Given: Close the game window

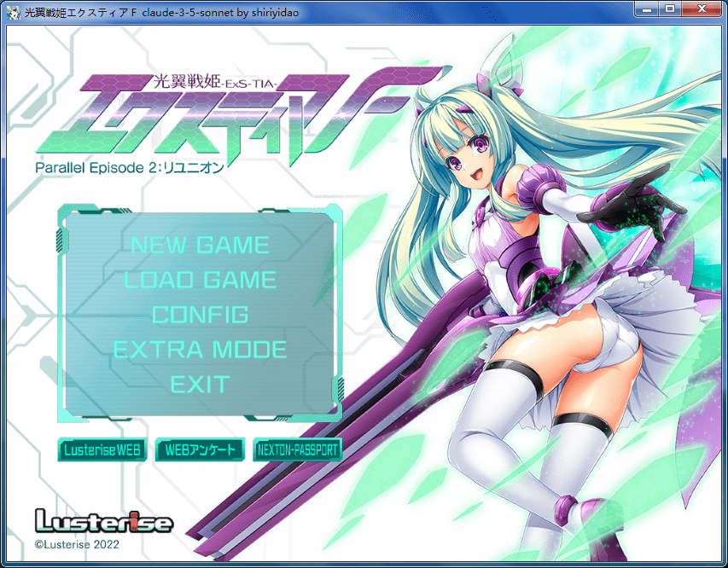Looking at the screenshot, I should (x=701, y=9).
